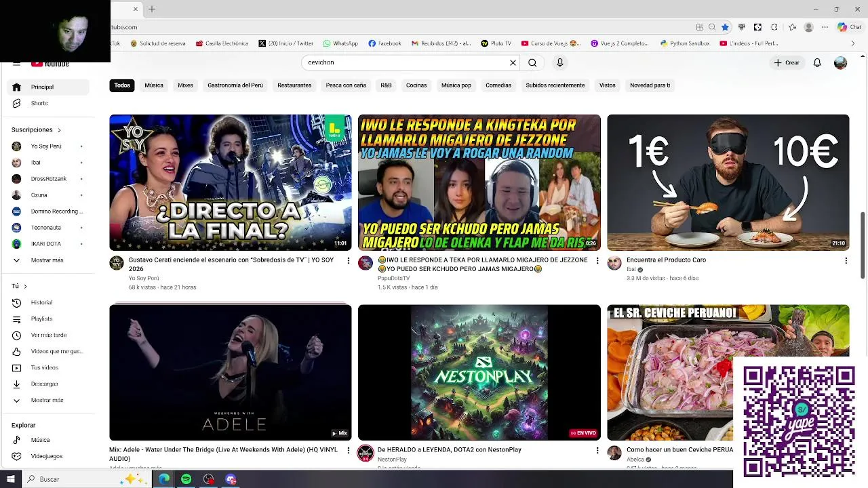Select the Mixes filter chip
868x488 pixels.
[x=185, y=85]
